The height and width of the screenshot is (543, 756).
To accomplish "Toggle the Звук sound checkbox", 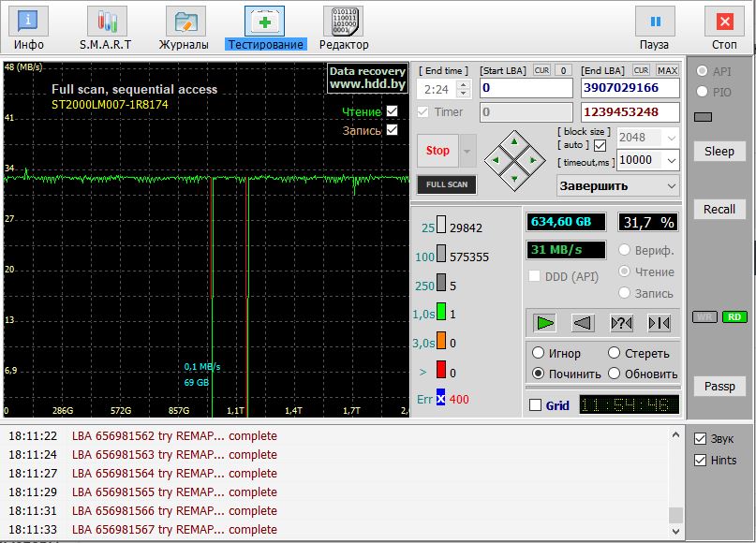I will pyautogui.click(x=700, y=438).
